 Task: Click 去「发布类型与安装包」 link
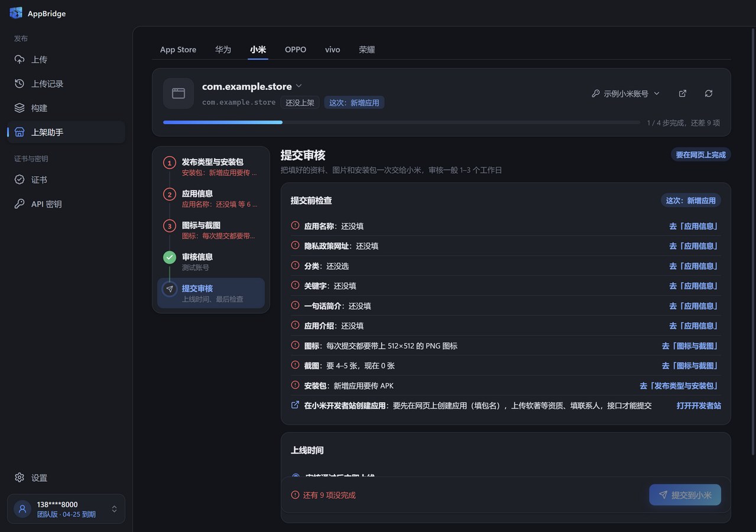[x=680, y=385]
